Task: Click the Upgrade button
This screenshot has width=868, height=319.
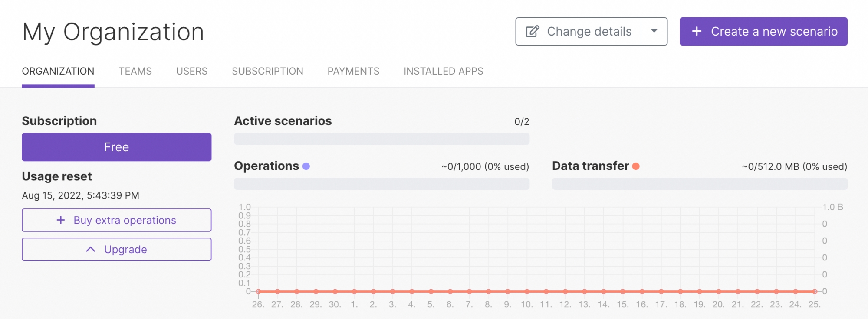Action: (117, 249)
